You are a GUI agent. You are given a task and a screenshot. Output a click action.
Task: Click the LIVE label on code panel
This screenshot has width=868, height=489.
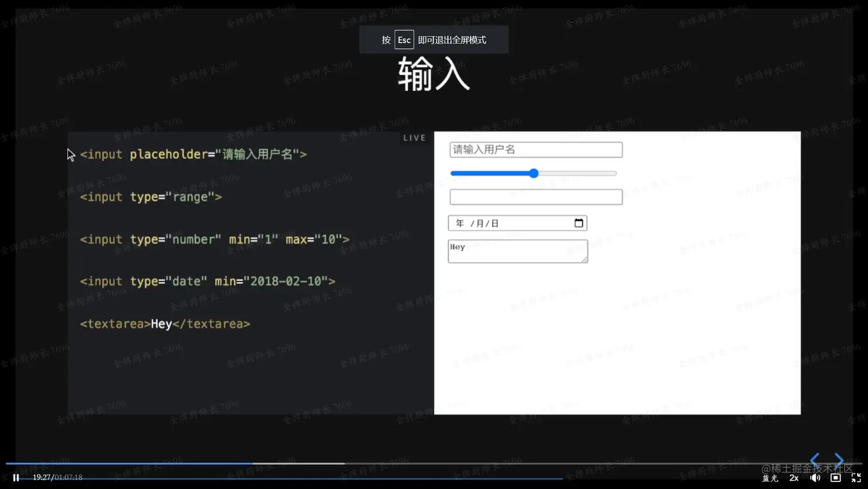pos(414,138)
